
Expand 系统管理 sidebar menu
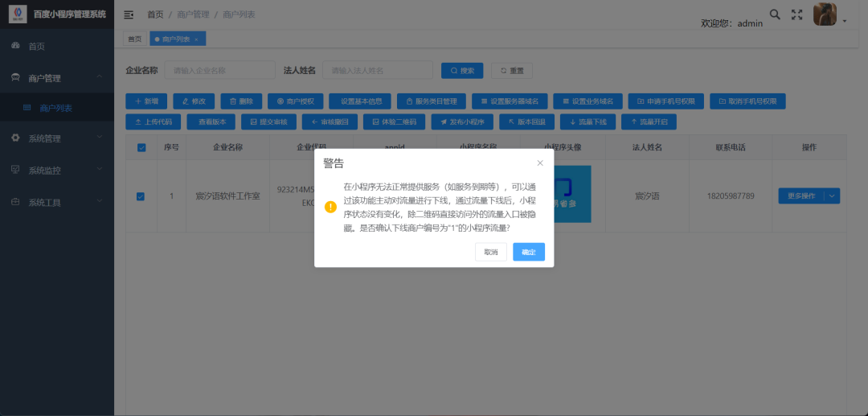point(57,138)
